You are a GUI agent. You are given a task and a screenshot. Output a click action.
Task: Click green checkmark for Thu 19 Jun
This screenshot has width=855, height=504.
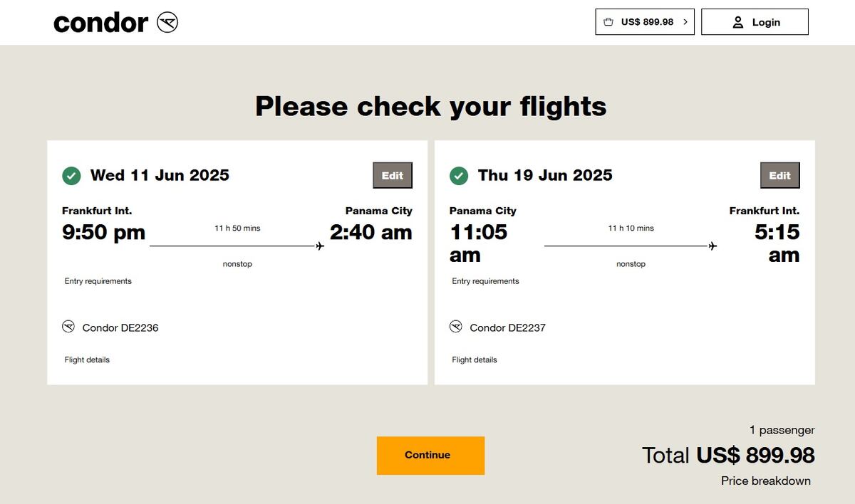[459, 176]
